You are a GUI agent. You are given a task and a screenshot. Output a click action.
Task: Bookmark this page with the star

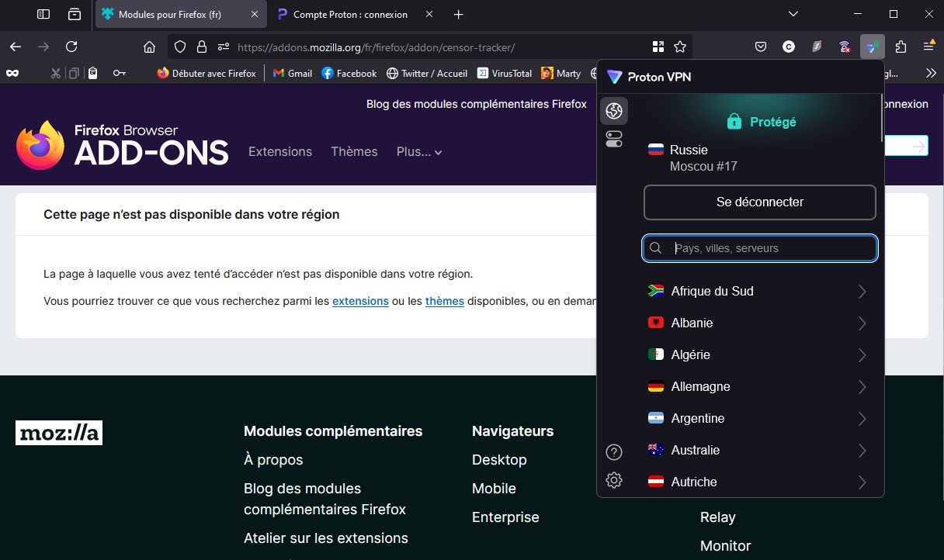680,47
